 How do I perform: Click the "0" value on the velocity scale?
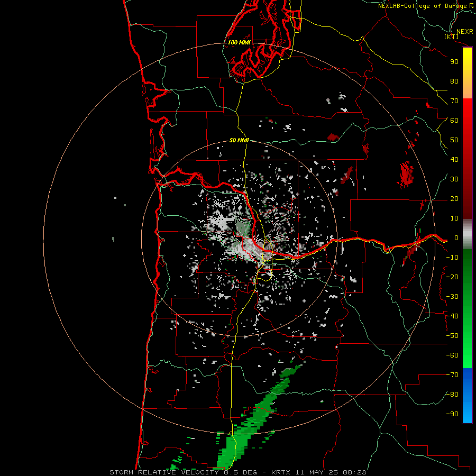pos(456,237)
